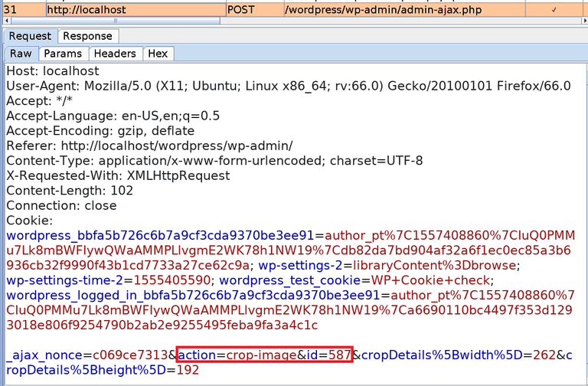Click the Content-Type header line

click(214, 161)
